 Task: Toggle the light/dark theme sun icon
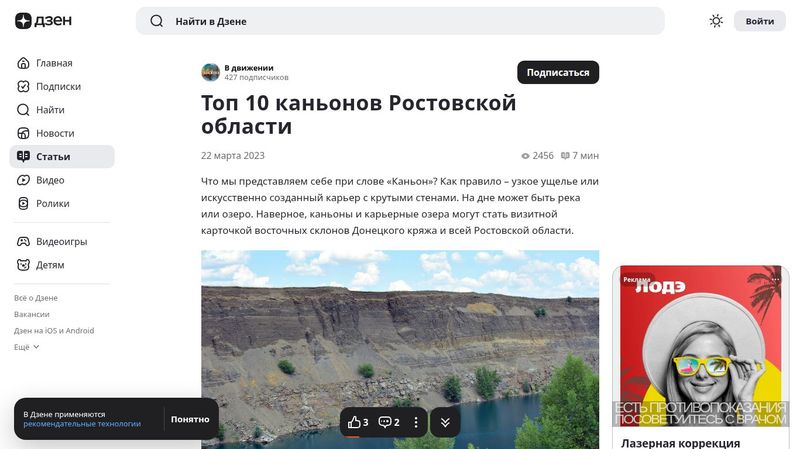(x=716, y=21)
